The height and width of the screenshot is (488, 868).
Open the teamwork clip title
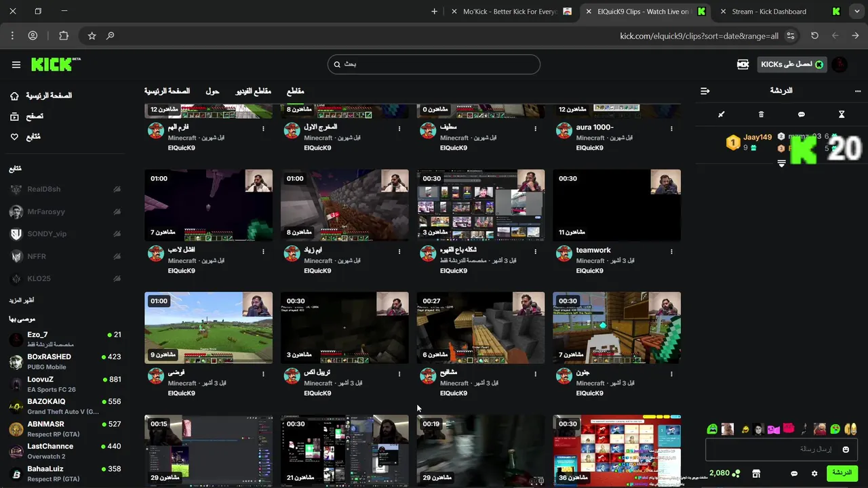pos(593,250)
